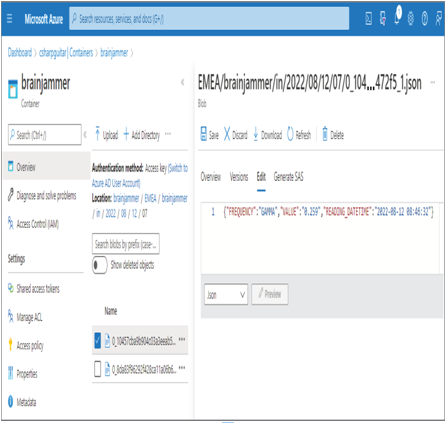
Task: Open the hamburger portal menu
Action: [x=10, y=19]
